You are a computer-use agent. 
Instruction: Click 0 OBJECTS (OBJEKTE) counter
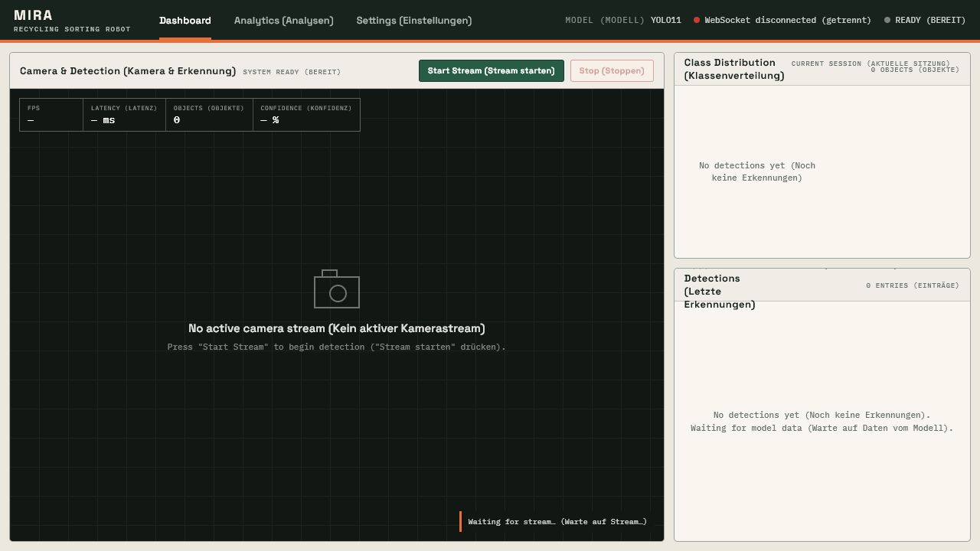click(x=915, y=70)
